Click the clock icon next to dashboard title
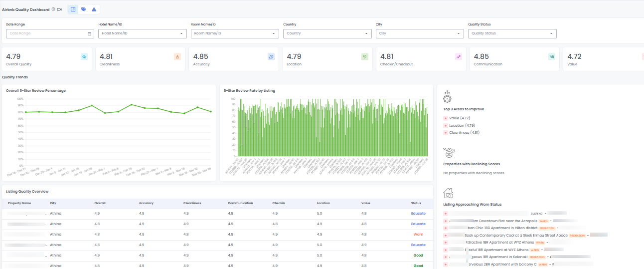The width and height of the screenshot is (644, 269). point(53,9)
